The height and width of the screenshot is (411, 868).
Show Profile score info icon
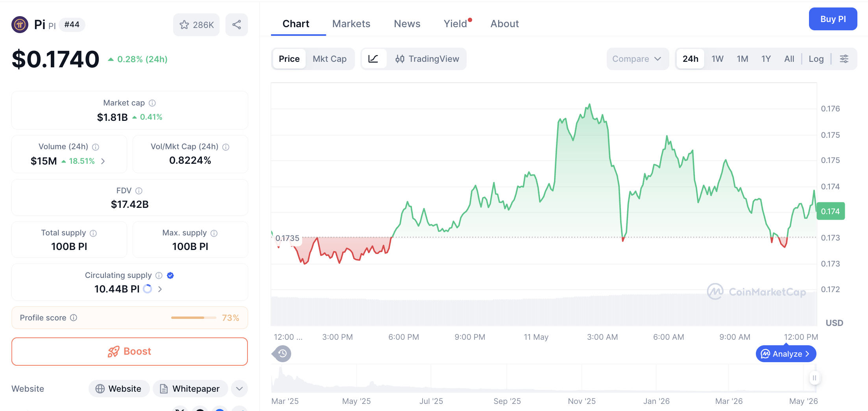[74, 318]
